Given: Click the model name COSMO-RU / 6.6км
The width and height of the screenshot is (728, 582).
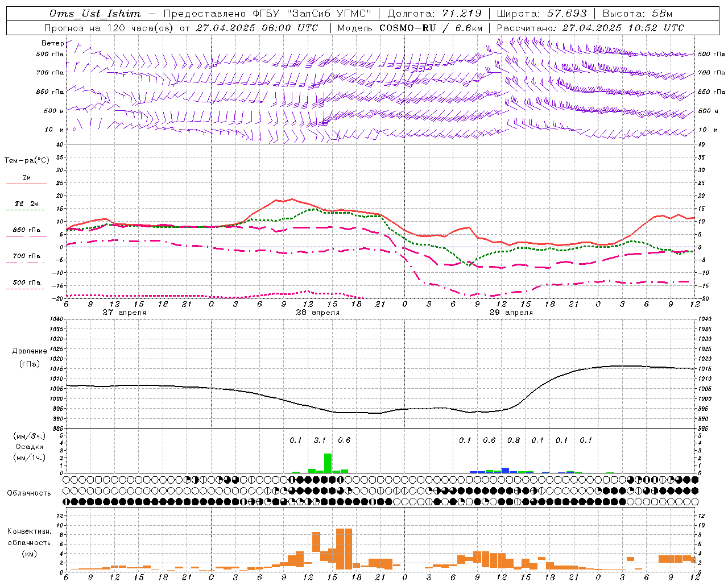Looking at the screenshot, I should [x=431, y=28].
